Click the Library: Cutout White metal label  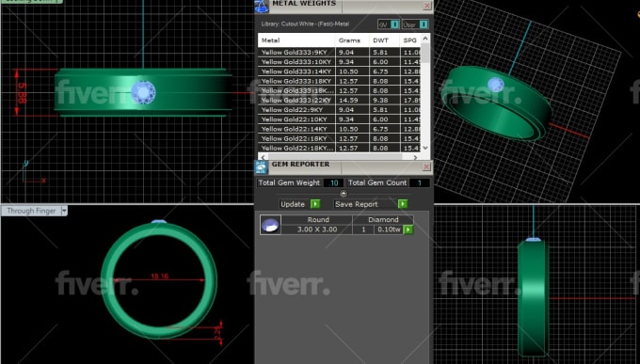[305, 24]
